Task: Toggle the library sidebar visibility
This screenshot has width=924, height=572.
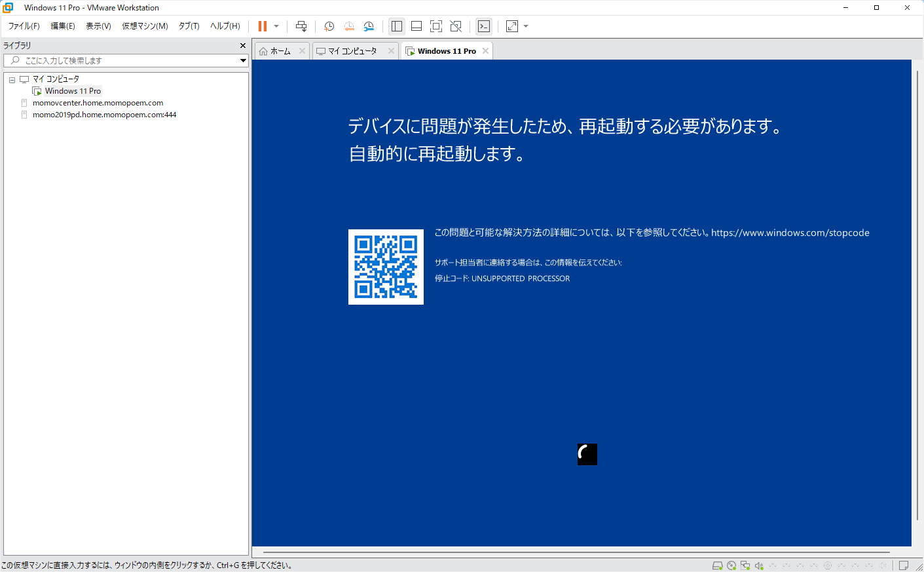Action: coord(397,26)
